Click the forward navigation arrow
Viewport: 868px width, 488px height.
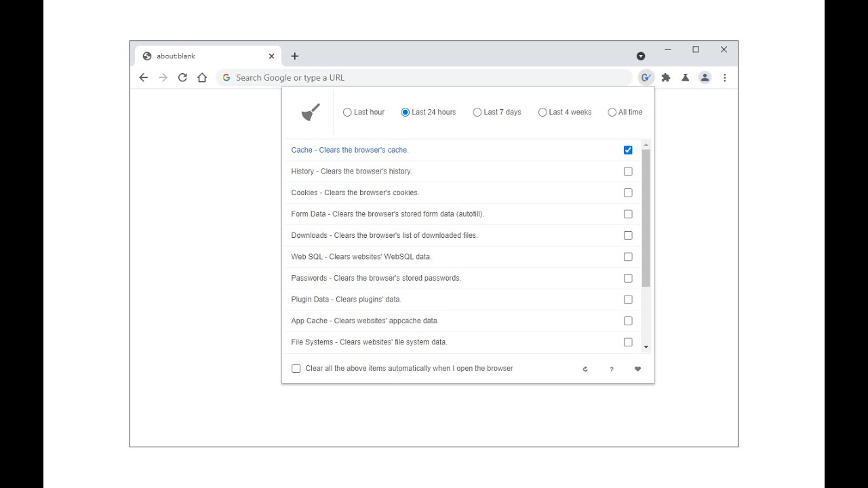(163, 77)
